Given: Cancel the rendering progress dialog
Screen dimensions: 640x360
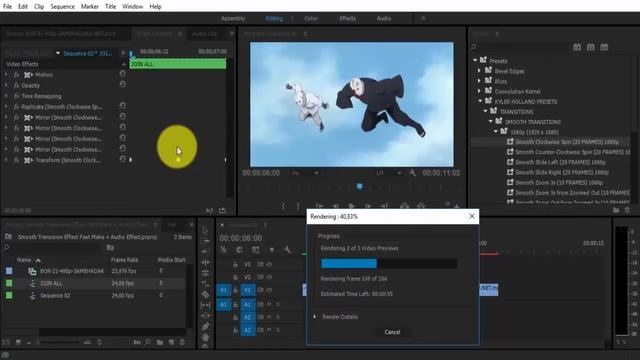Looking at the screenshot, I should pos(392,332).
